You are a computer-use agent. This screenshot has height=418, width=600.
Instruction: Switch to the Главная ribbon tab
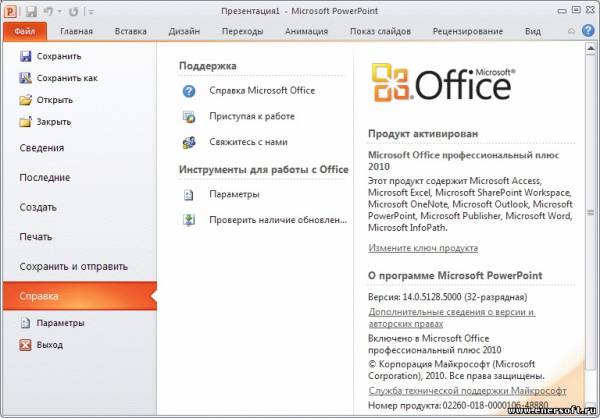[77, 31]
